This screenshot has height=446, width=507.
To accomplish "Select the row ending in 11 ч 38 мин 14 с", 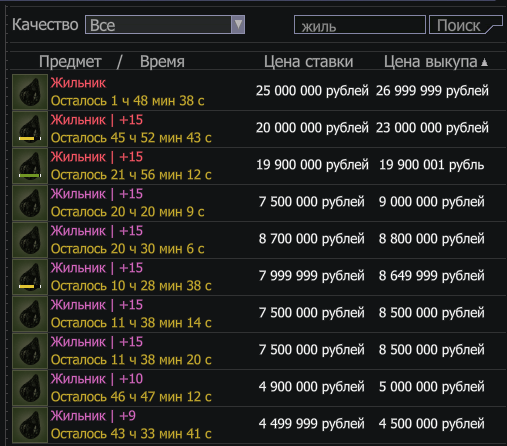I will (258, 314).
